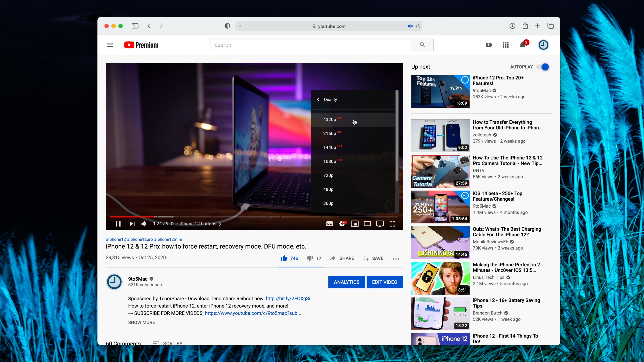Activate miniplayer mode icon
The image size is (644, 362).
pos(355,224)
